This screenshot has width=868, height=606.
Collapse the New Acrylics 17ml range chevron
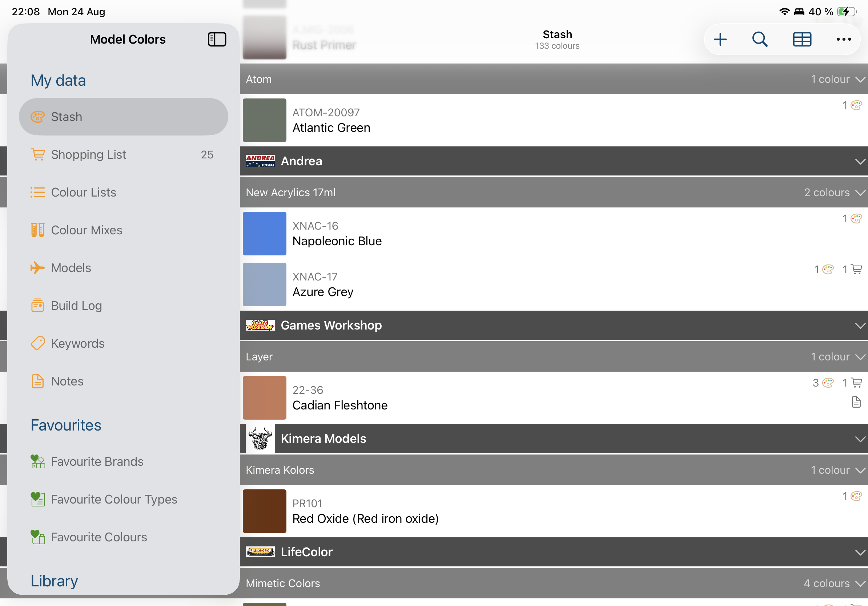point(860,193)
